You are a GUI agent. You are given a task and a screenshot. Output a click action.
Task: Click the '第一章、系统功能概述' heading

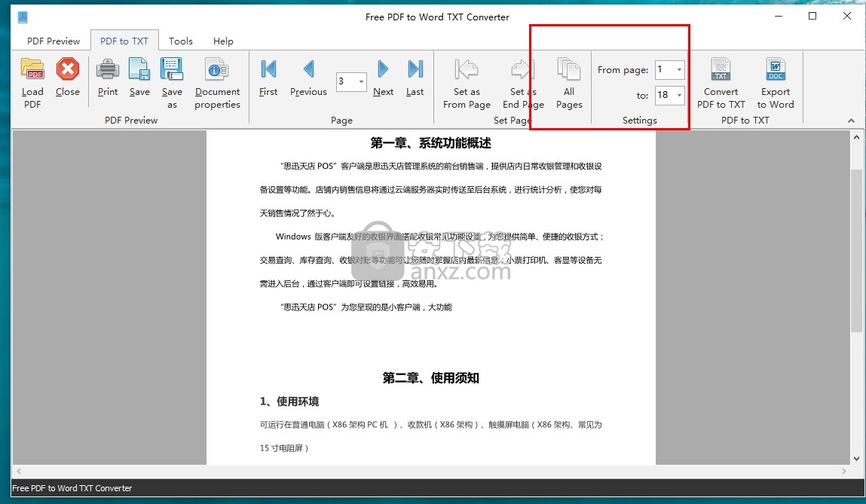pos(431,143)
